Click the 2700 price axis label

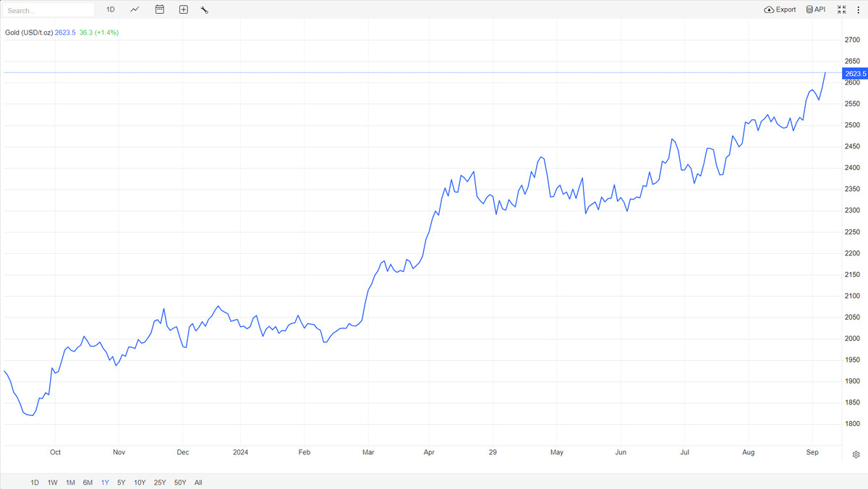(x=852, y=40)
